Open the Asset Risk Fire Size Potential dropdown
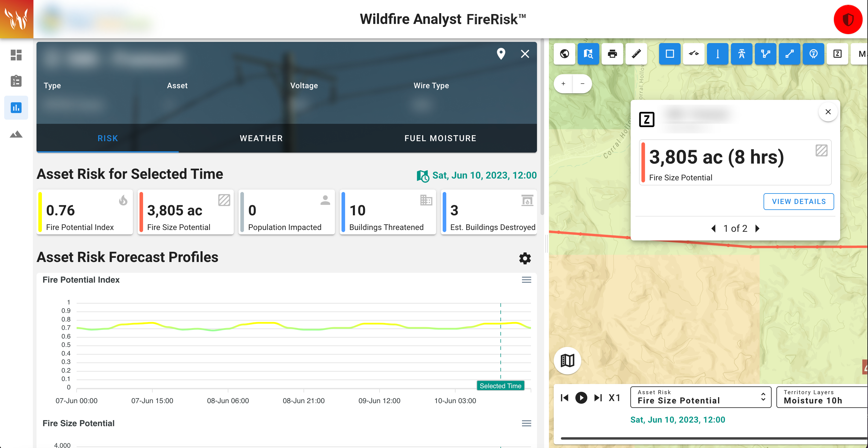 [700, 397]
